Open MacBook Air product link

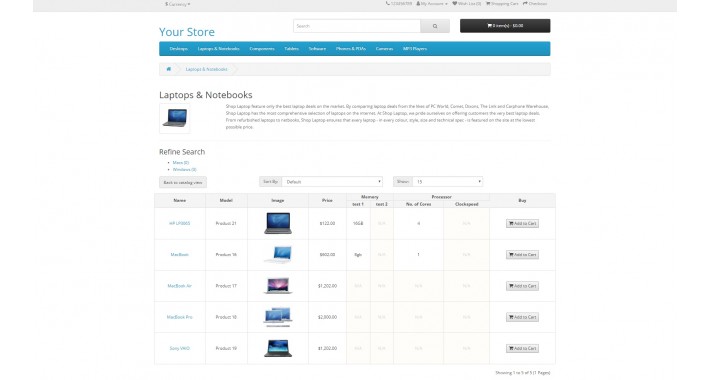click(x=179, y=286)
